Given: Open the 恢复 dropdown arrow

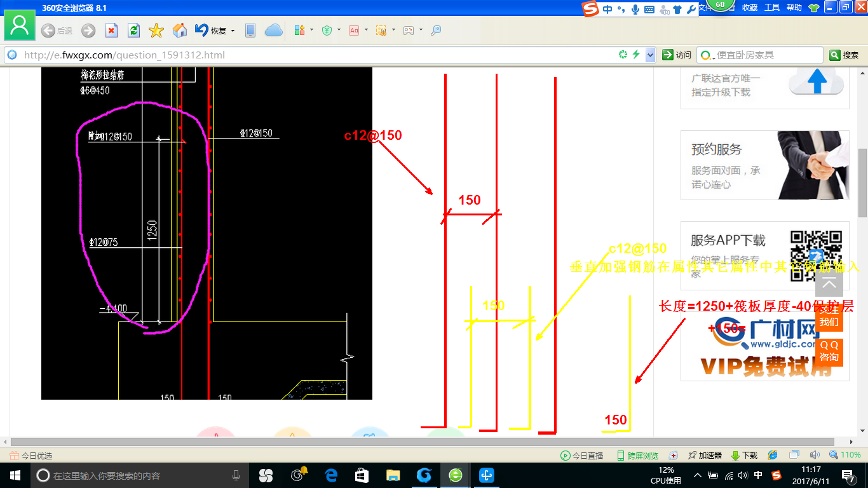Looking at the screenshot, I should [x=233, y=30].
